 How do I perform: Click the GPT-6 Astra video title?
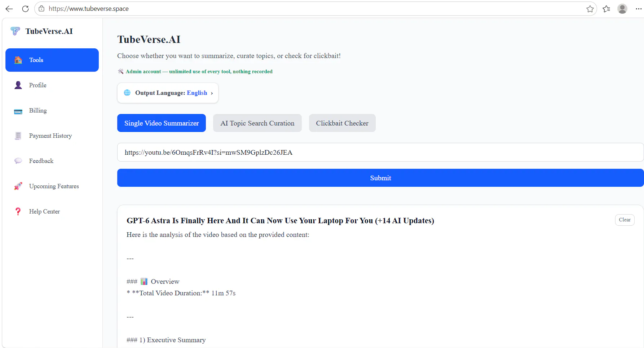(x=280, y=220)
